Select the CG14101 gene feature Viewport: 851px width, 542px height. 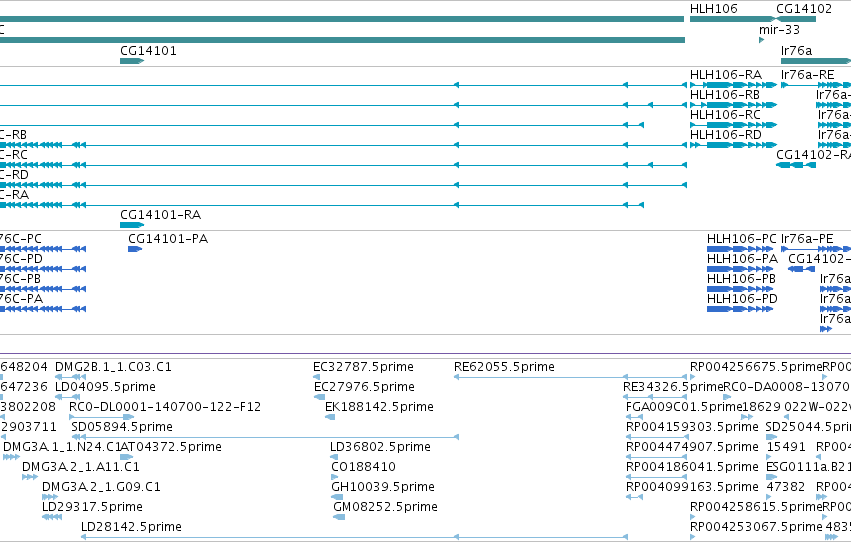point(132,61)
